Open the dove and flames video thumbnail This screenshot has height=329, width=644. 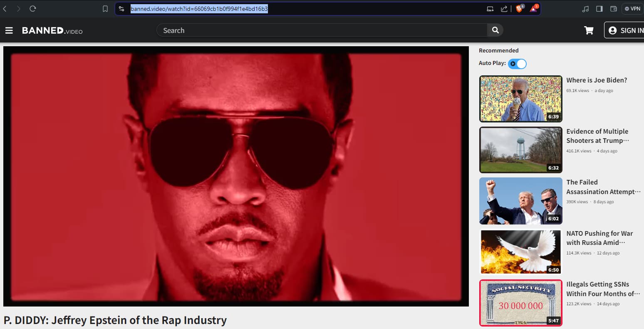tap(520, 252)
